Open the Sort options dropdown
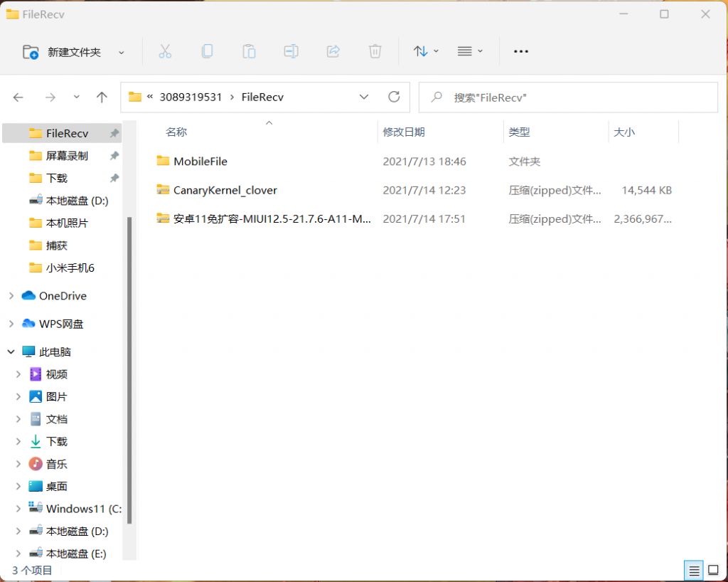 (x=426, y=51)
